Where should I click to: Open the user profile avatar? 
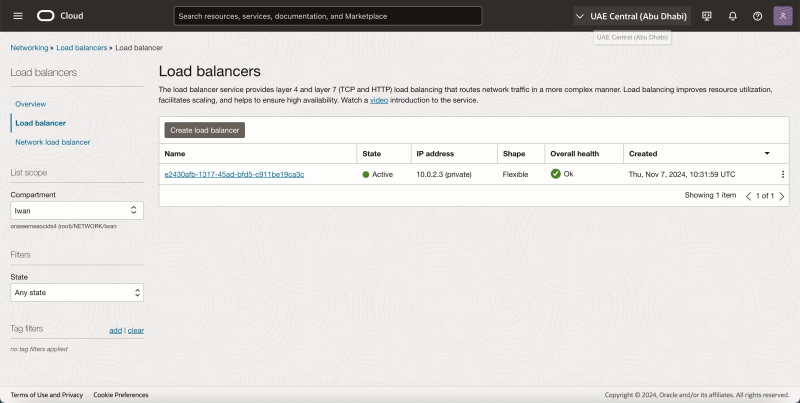(x=782, y=16)
